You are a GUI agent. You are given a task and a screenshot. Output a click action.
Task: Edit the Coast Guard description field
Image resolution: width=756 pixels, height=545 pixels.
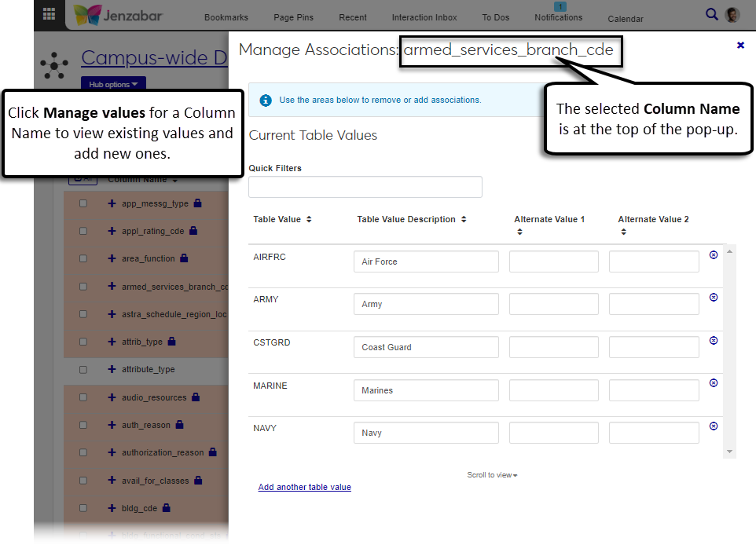(x=426, y=347)
